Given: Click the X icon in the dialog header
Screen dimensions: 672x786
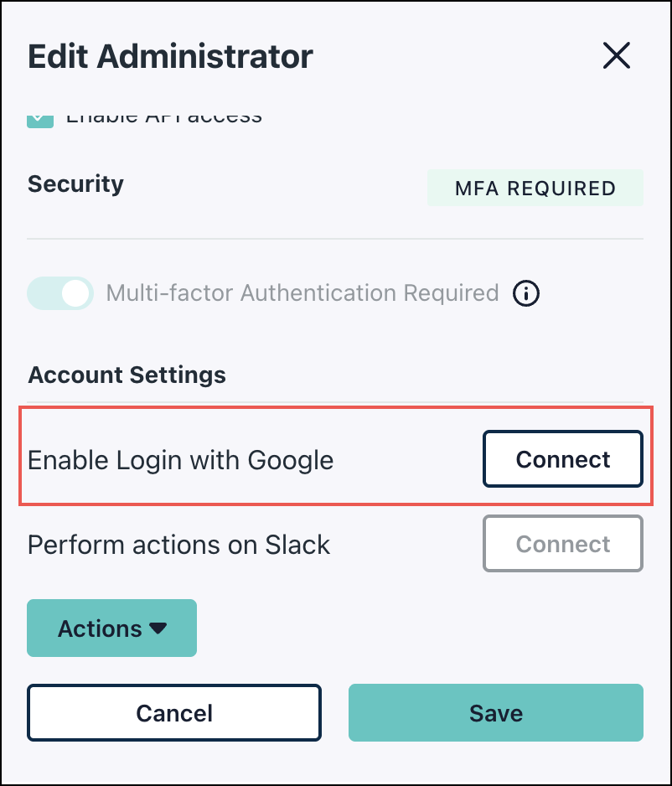Looking at the screenshot, I should (617, 55).
